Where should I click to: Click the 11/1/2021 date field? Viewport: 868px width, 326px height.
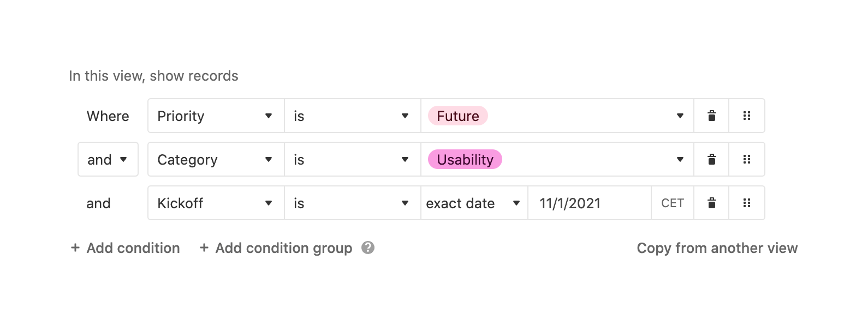(588, 203)
